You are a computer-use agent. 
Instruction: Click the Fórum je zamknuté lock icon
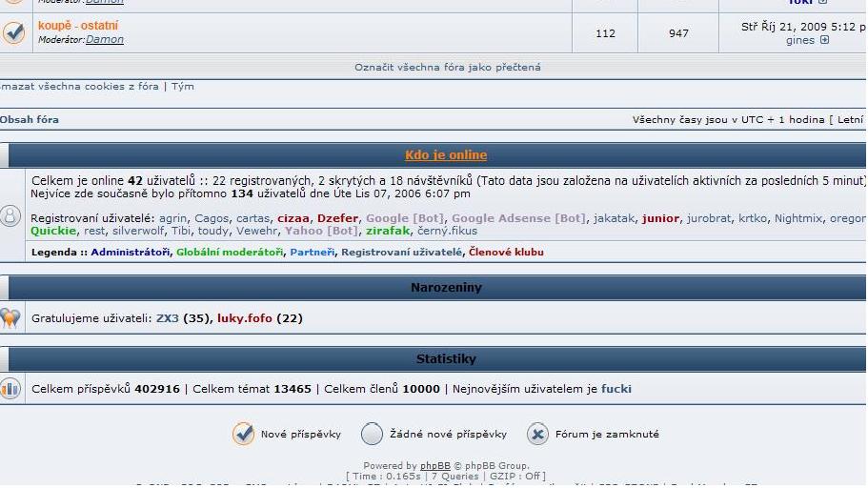[537, 435]
